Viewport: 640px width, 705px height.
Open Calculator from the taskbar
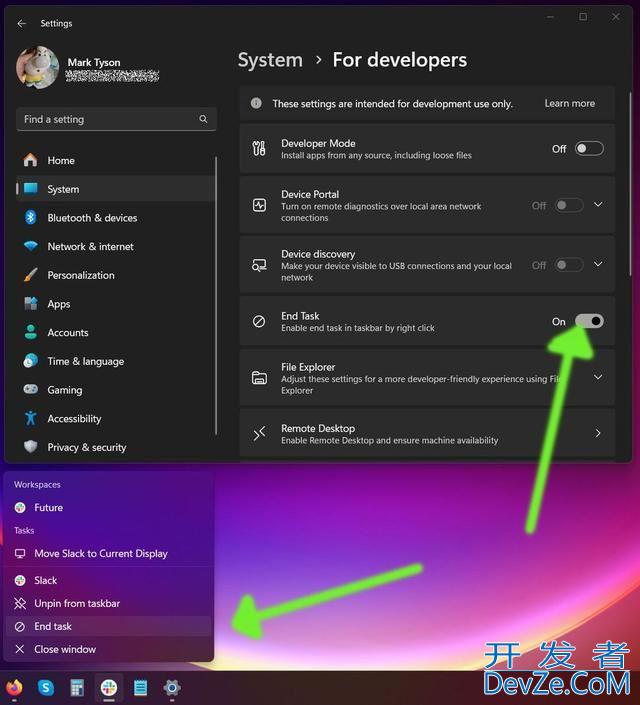click(77, 687)
